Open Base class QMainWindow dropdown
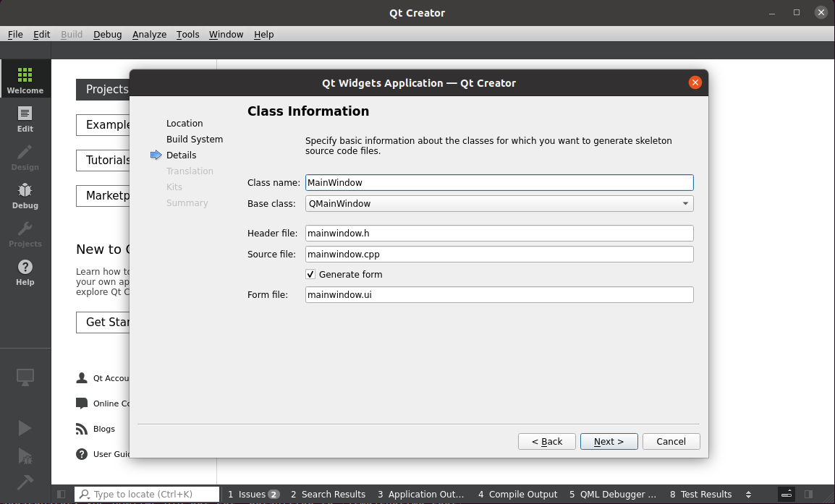The width and height of the screenshot is (835, 504). pos(499,203)
